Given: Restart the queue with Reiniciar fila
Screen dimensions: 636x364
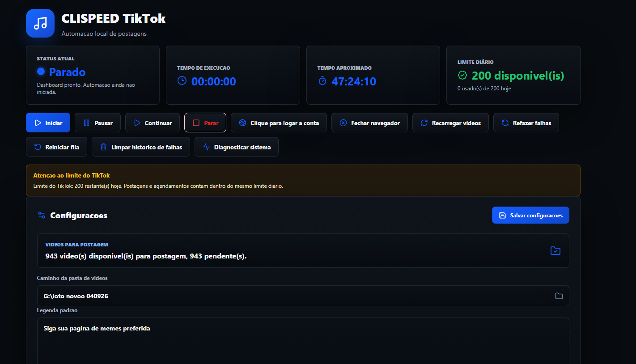Looking at the screenshot, I should 56,147.
